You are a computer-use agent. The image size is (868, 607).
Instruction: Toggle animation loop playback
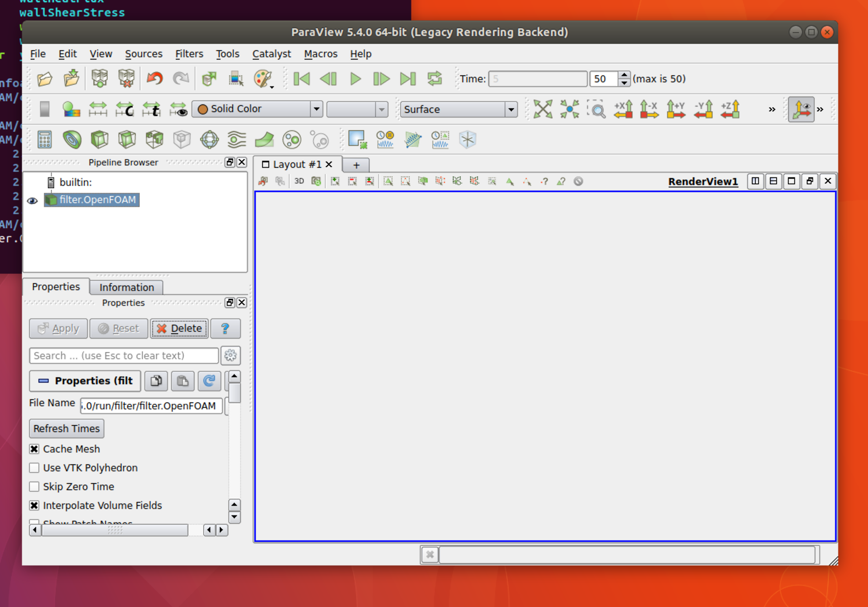point(435,79)
